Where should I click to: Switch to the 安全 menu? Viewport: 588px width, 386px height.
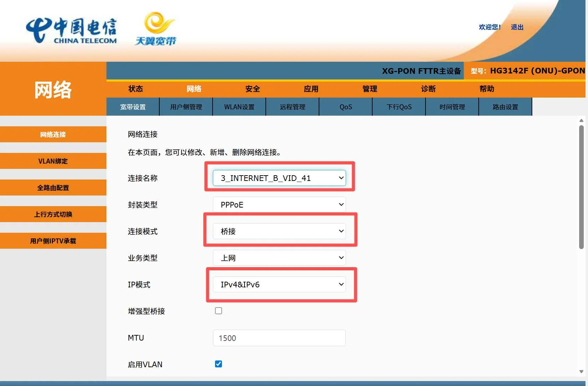click(x=252, y=89)
